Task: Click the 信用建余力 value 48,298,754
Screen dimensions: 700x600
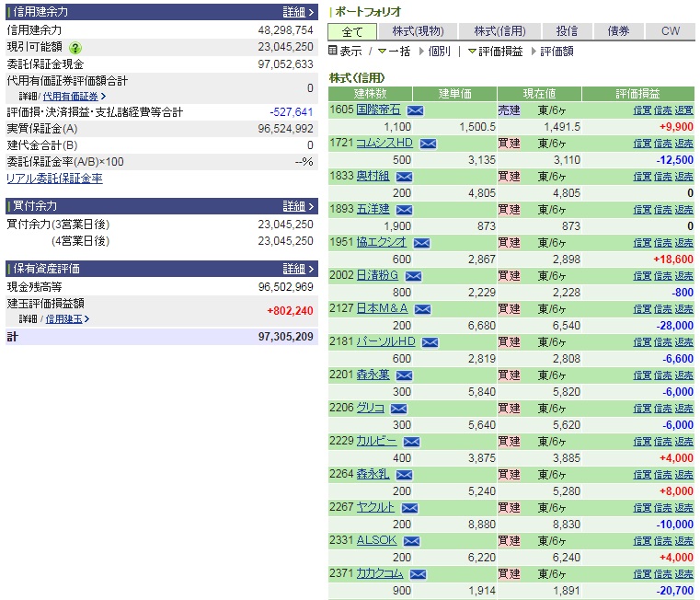Action: point(286,30)
